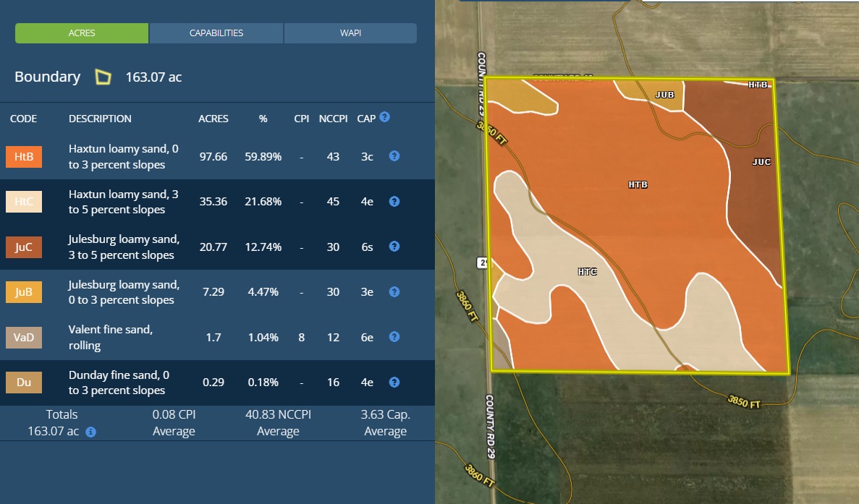Click info icon beside totals acreage

pyautogui.click(x=90, y=432)
